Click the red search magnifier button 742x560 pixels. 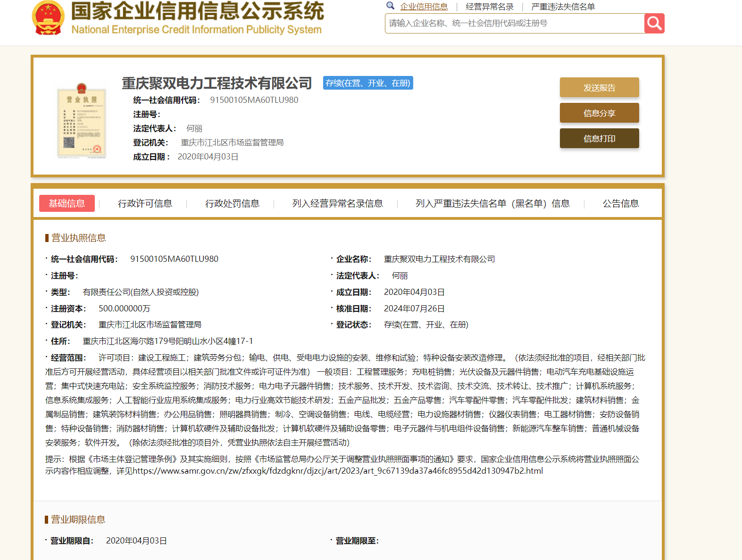pyautogui.click(x=654, y=23)
